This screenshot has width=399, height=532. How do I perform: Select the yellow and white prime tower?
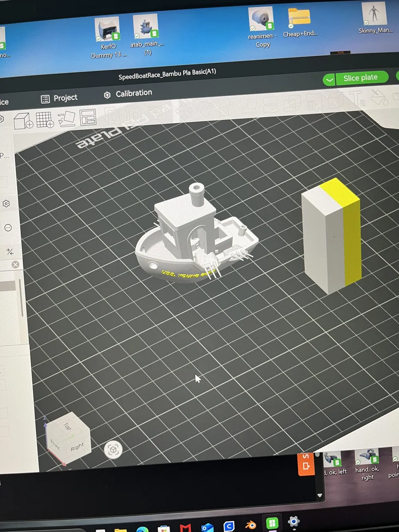point(332,235)
